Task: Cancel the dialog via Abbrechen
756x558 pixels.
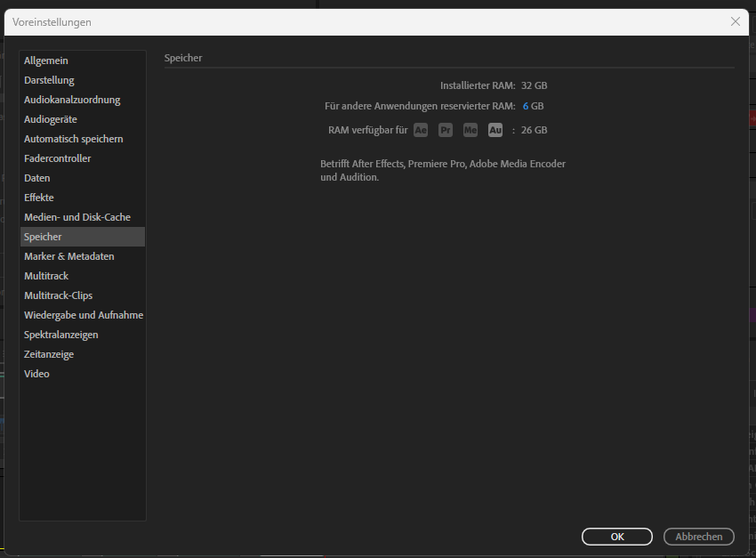Action: 699,537
